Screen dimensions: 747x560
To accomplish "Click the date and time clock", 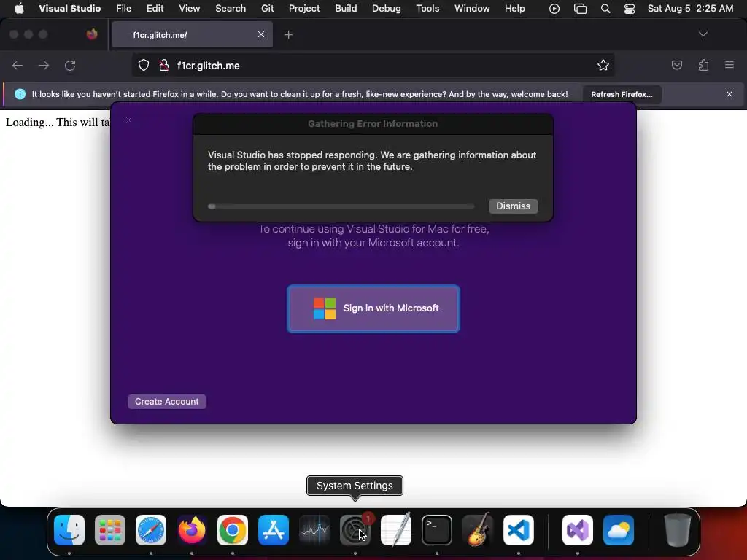I will pyautogui.click(x=690, y=9).
